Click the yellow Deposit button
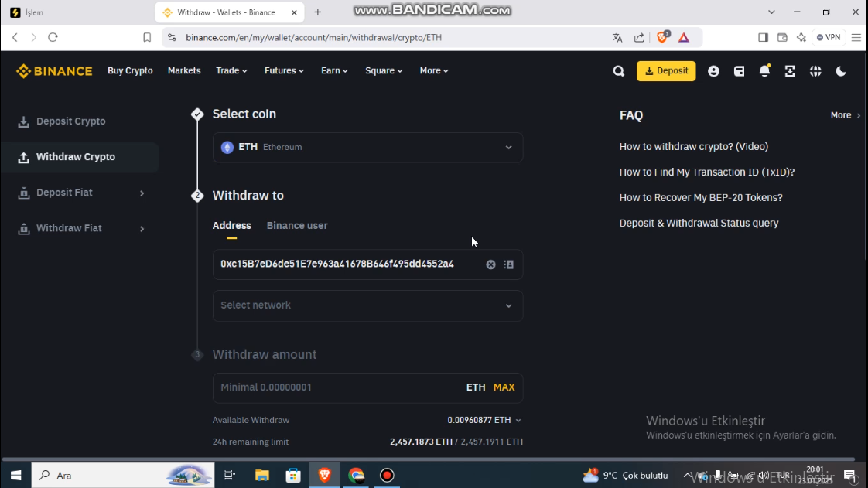This screenshot has height=488, width=868. pyautogui.click(x=666, y=71)
